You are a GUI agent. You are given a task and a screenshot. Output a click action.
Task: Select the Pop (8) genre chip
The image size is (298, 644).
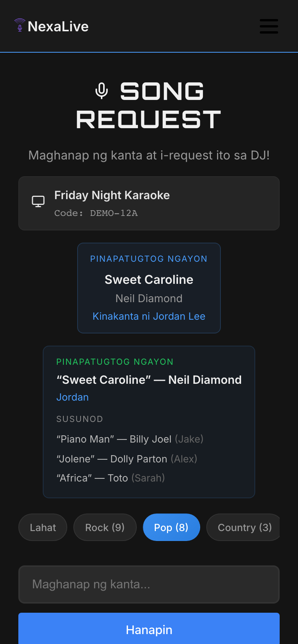tap(172, 527)
